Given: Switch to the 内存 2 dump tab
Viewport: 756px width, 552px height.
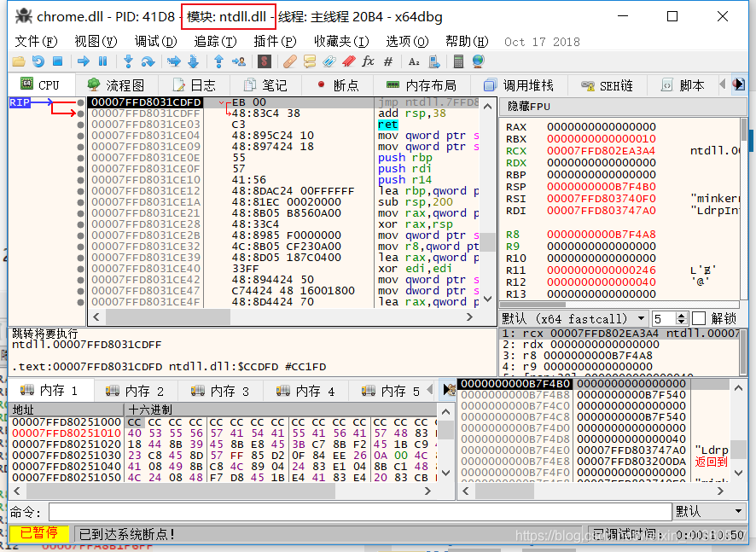Looking at the screenshot, I should 135,391.
